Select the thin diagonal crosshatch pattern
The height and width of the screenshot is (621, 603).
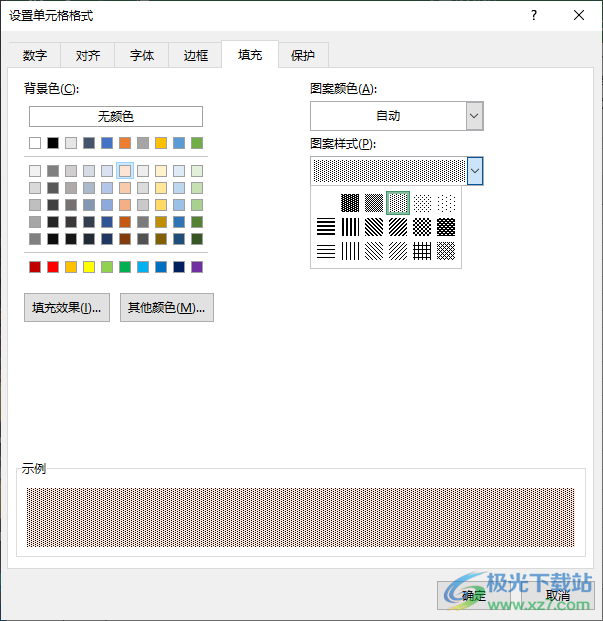(x=446, y=251)
